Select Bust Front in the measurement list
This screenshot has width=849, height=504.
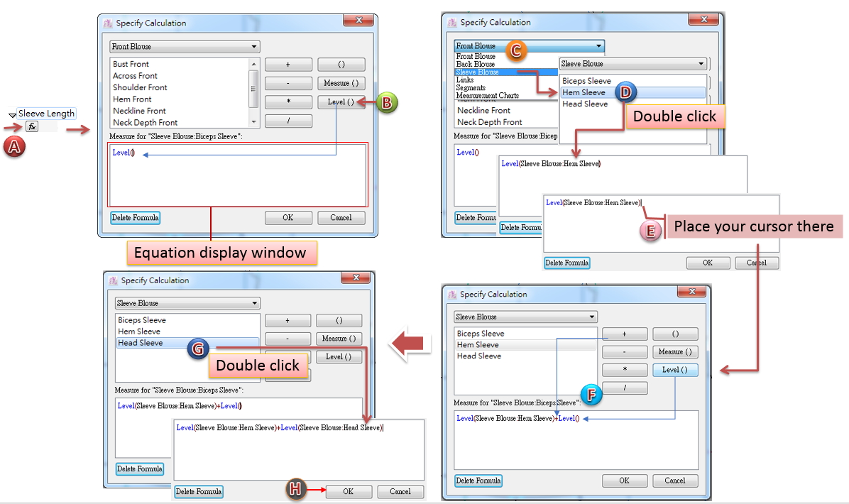pyautogui.click(x=131, y=64)
